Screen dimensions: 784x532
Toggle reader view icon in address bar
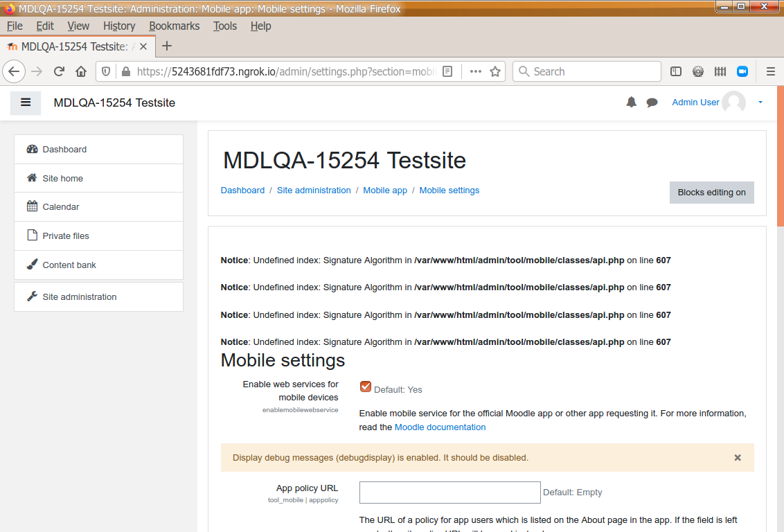447,71
